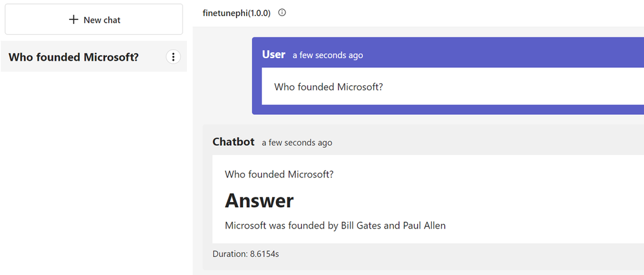This screenshot has width=644, height=275.
Task: Click the info icon beside finetunephi(1.0.0)
Action: pos(282,12)
